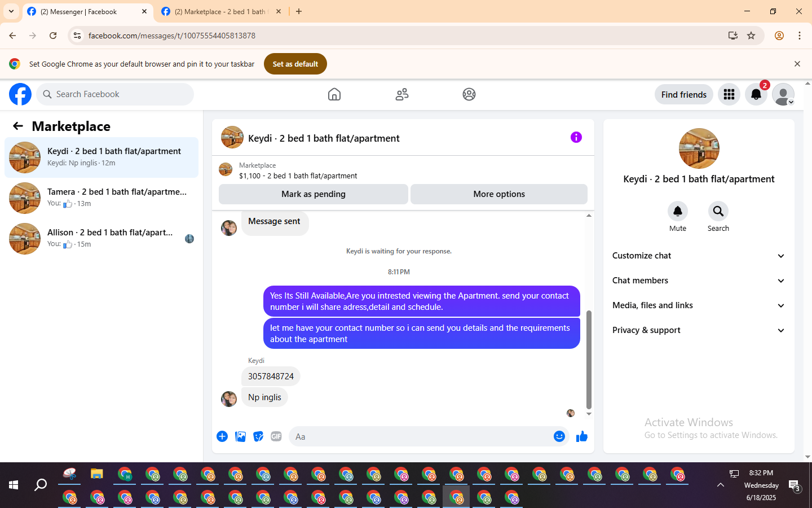Viewport: 812px width, 508px height.
Task: Dismiss the default browser banner
Action: [x=797, y=64]
